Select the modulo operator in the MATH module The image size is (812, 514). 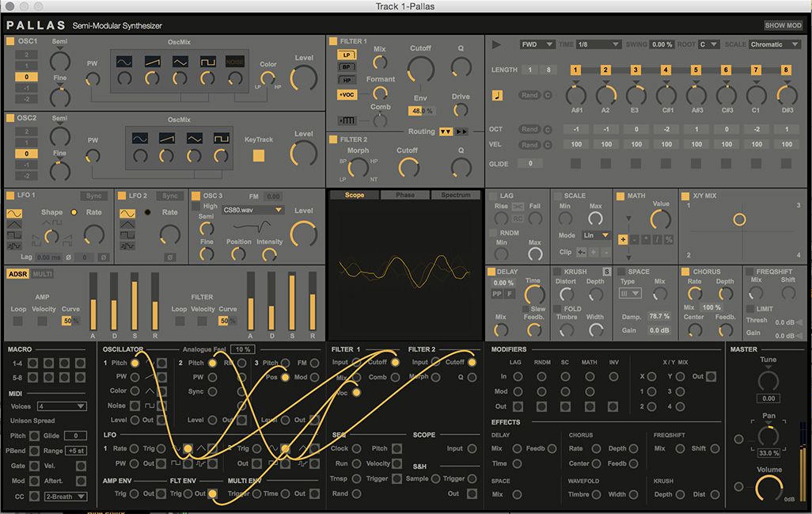click(x=669, y=240)
